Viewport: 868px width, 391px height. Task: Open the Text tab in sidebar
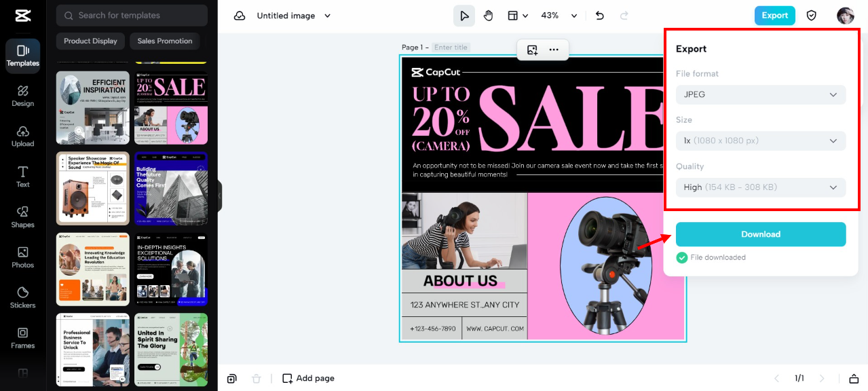23,176
